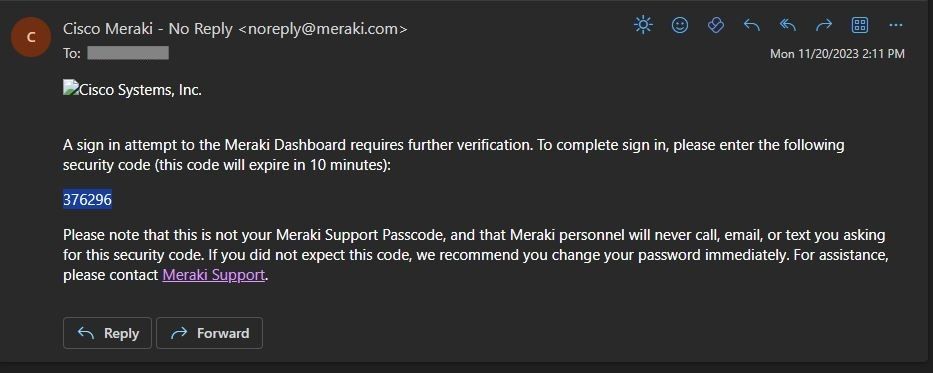Expand the more actions ellipsis menu

point(896,25)
